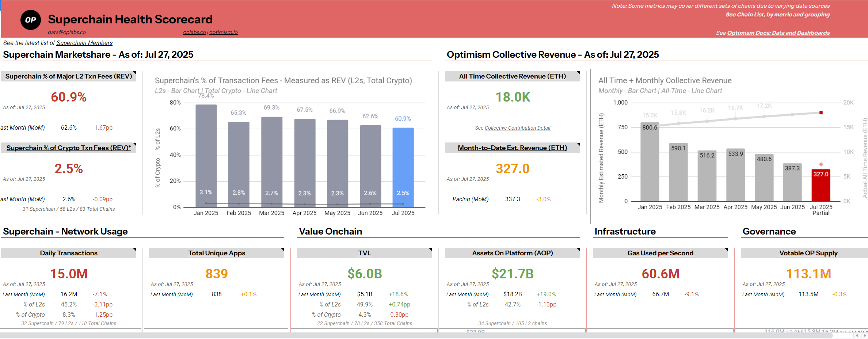Click All Time Collective Revenue (ETH) header
The width and height of the screenshot is (868, 339).
(x=513, y=76)
